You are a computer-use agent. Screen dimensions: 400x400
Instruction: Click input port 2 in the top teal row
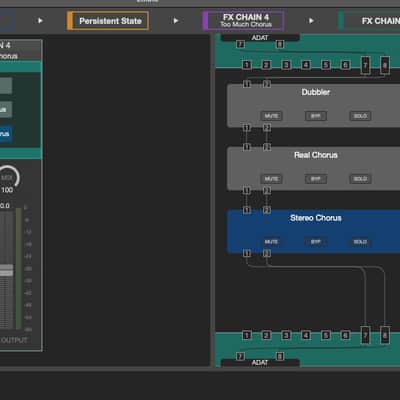coord(266,65)
